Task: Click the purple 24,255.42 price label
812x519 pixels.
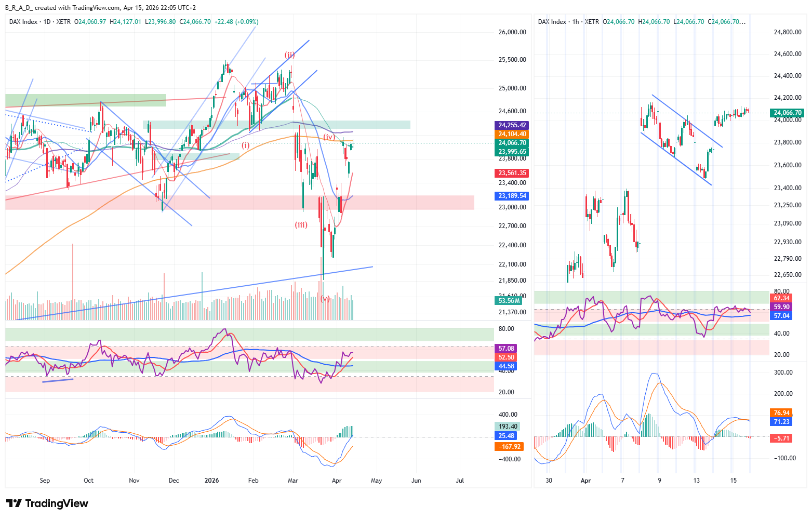Action: [x=512, y=125]
